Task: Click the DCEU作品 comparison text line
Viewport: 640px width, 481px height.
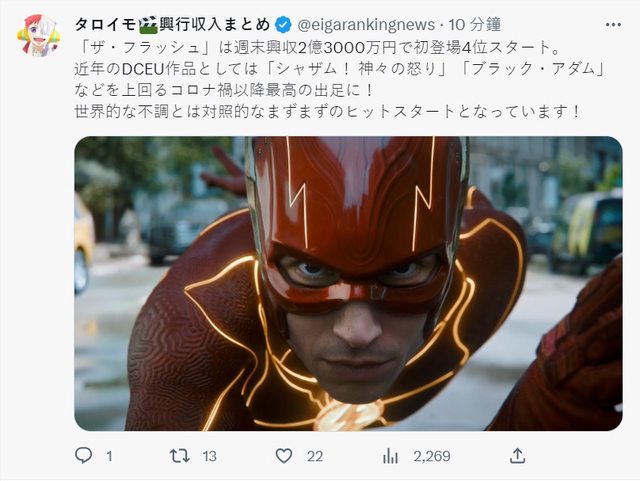Action: (x=340, y=69)
